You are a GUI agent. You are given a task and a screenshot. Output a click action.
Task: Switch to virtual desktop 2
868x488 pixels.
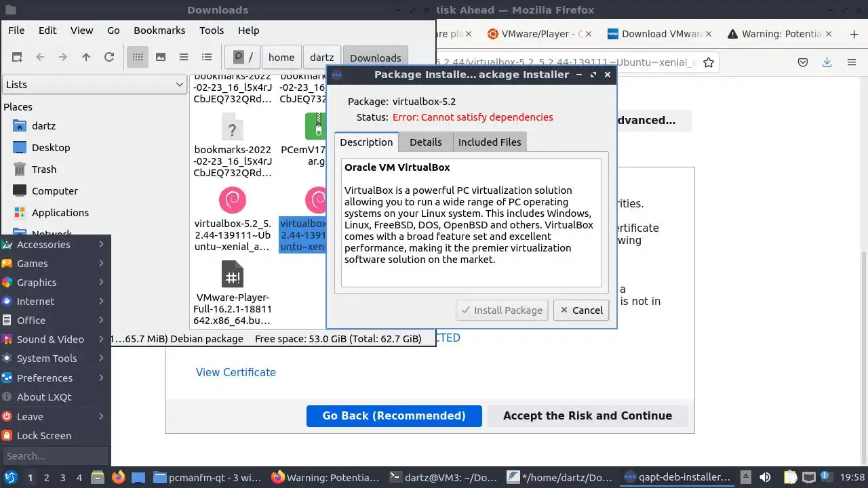click(46, 478)
